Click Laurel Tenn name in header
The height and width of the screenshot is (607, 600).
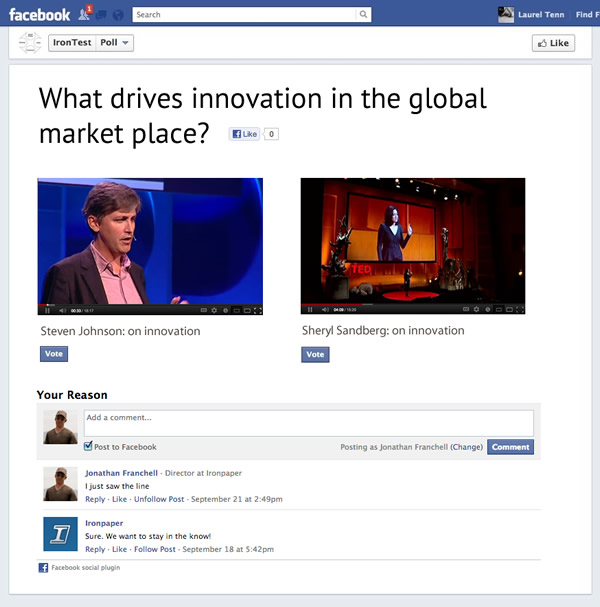[x=541, y=15]
